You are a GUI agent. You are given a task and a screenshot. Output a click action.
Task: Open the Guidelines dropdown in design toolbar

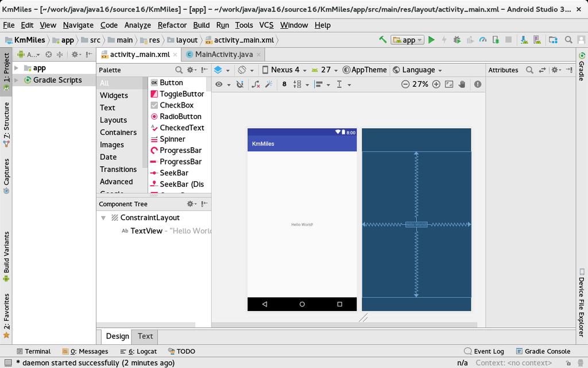(343, 85)
